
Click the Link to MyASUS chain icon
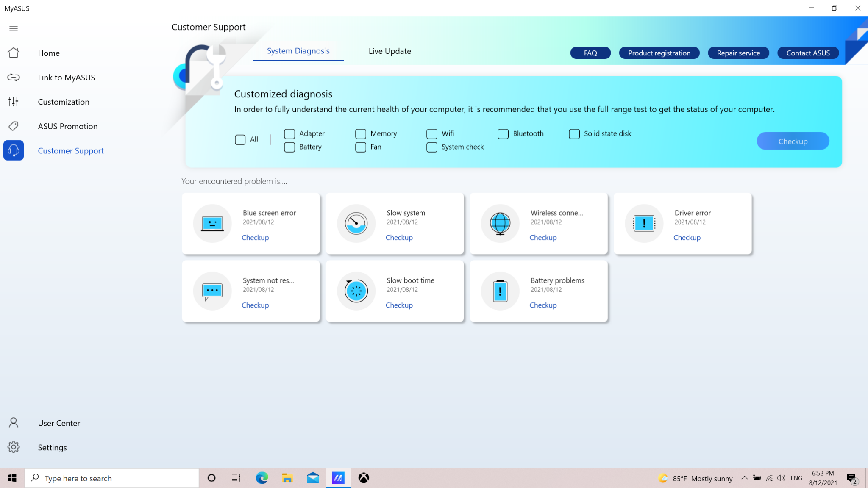(x=14, y=77)
